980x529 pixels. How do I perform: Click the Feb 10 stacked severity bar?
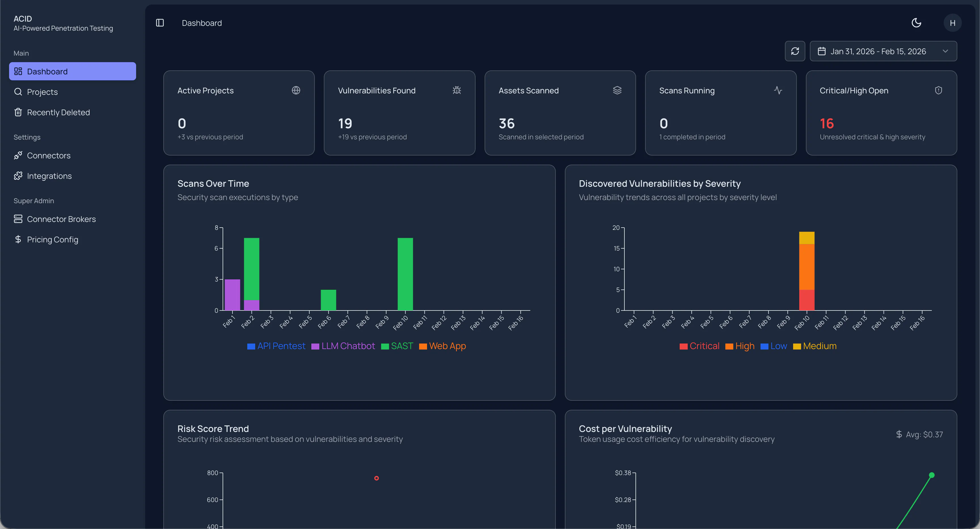tap(806, 271)
